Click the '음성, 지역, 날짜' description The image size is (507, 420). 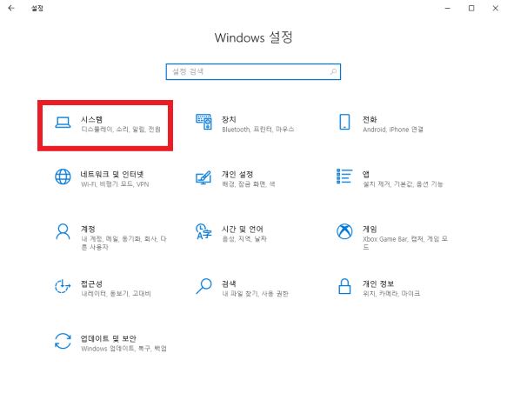(244, 239)
